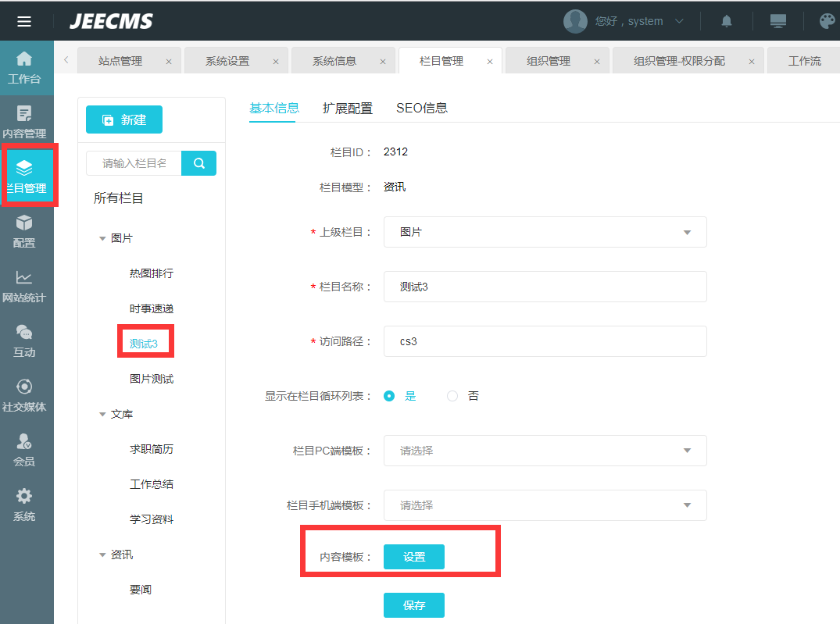Select 工作总结 in the tree
840x624 pixels.
point(152,484)
